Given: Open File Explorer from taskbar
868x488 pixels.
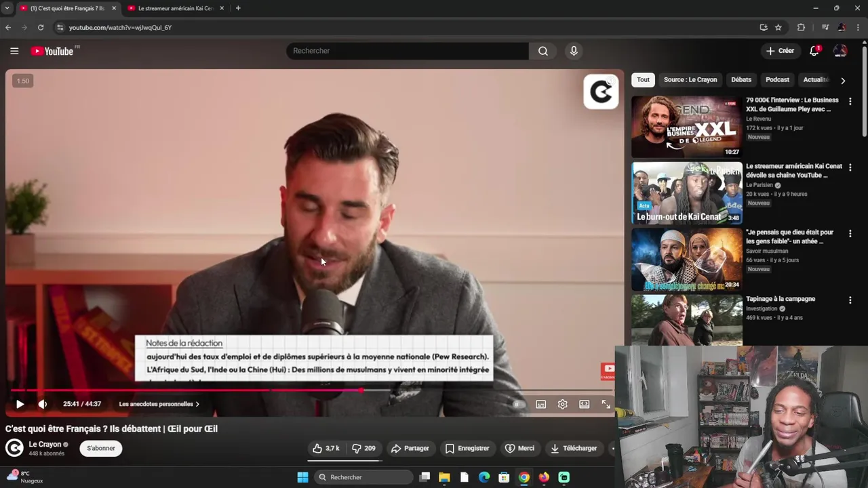Looking at the screenshot, I should coord(444,477).
